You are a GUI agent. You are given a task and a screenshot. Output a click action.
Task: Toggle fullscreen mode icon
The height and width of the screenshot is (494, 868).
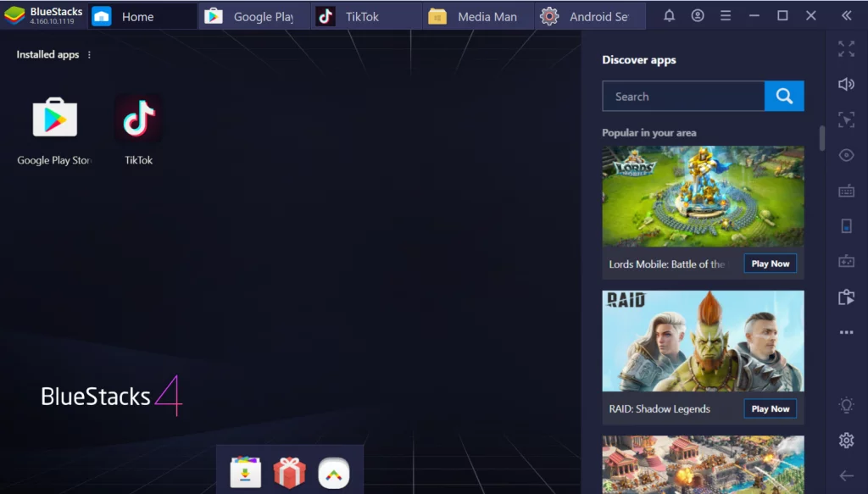click(847, 48)
